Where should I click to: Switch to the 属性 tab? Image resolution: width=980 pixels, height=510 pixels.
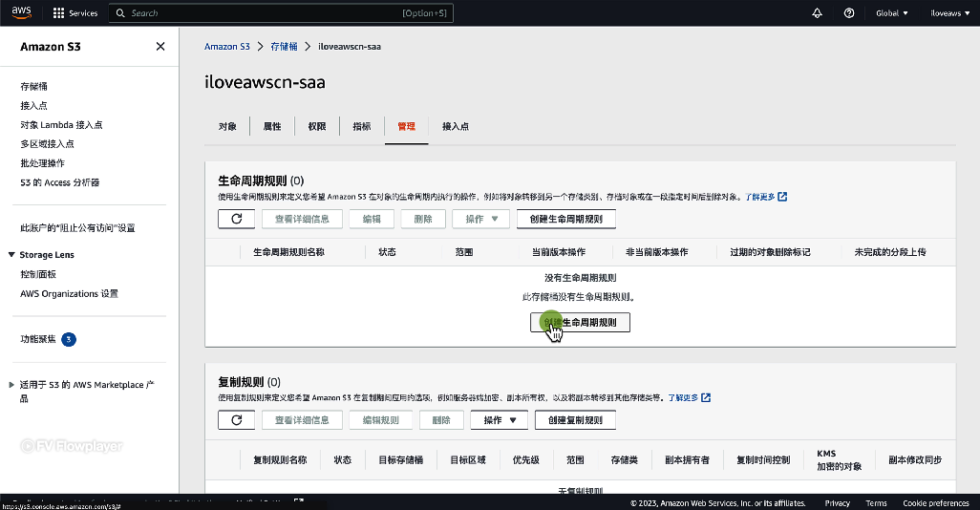272,126
